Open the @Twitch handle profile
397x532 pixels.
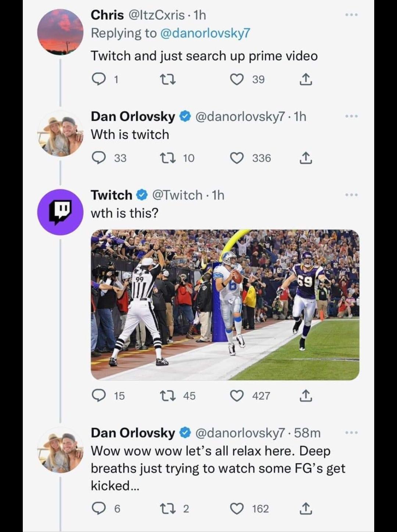(177, 195)
